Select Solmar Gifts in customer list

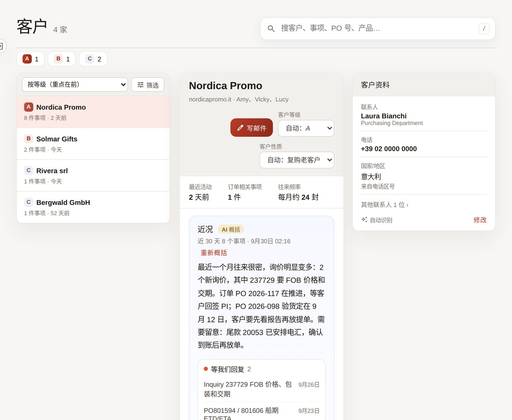click(x=93, y=144)
